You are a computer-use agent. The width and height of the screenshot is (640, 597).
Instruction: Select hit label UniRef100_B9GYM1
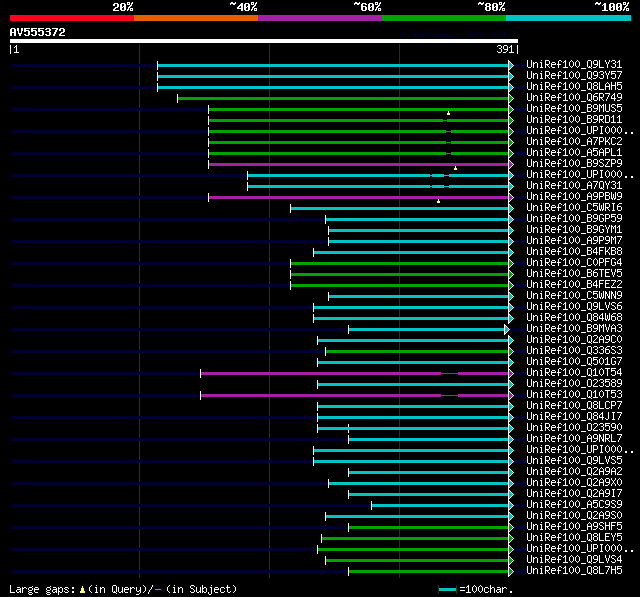(574, 230)
